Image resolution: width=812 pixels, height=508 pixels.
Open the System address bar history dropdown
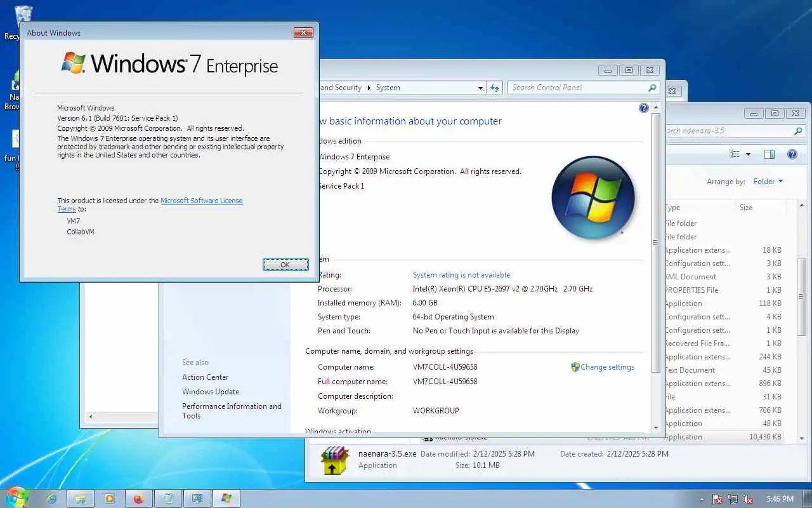coord(480,88)
